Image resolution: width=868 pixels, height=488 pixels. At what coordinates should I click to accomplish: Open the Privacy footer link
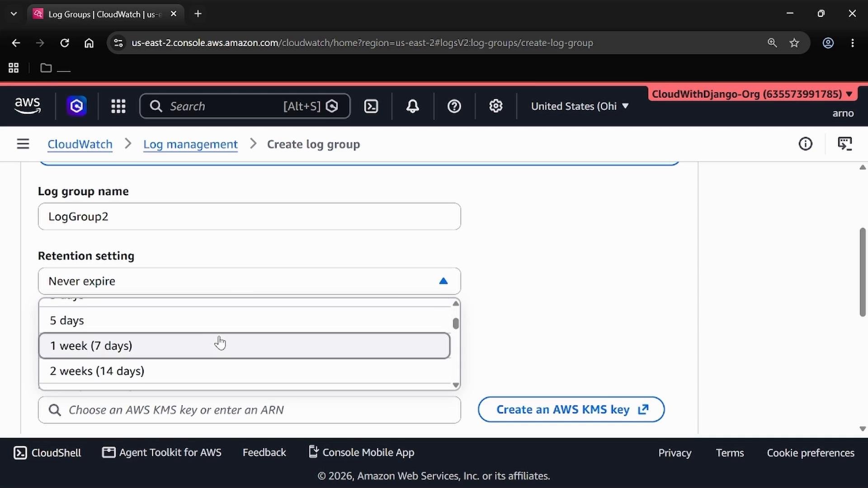pyautogui.click(x=675, y=453)
